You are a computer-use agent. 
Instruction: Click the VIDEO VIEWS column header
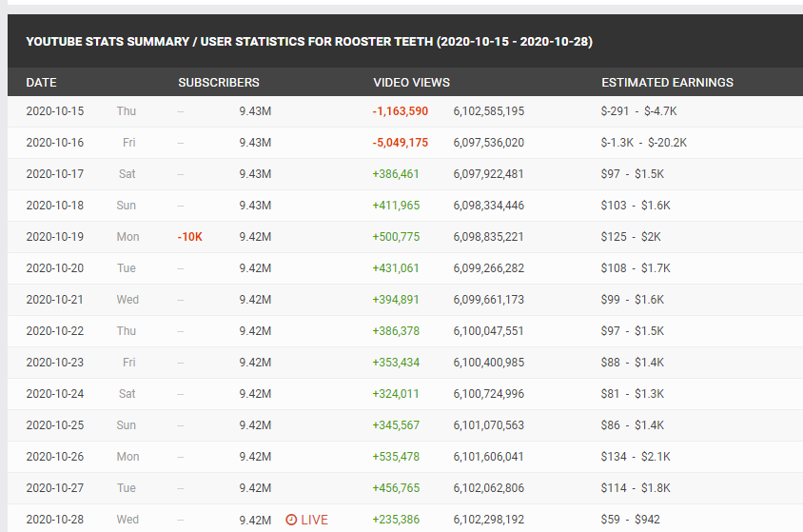point(411,83)
